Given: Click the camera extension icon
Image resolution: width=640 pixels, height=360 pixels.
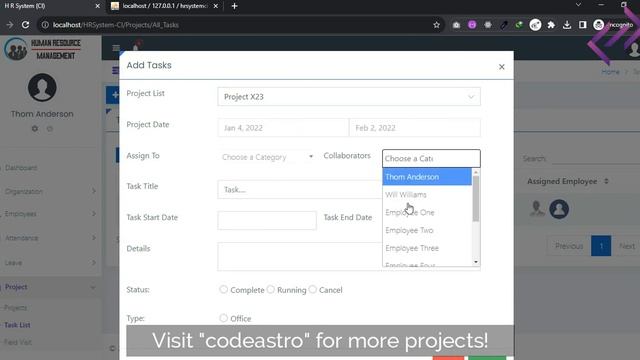Looking at the screenshot, I should (x=456, y=25).
